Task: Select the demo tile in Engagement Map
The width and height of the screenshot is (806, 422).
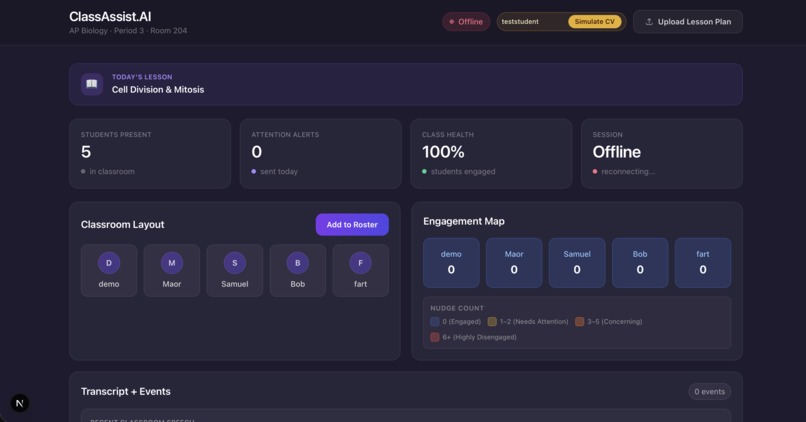Action: [x=451, y=263]
